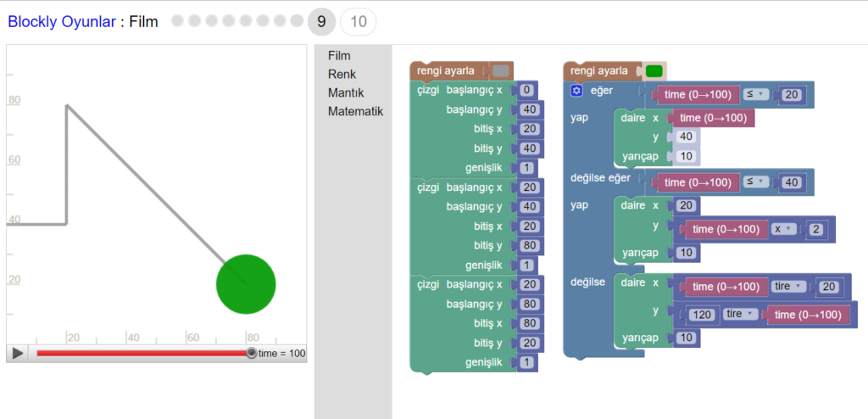Image resolution: width=868 pixels, height=419 pixels.
Task: Click the play button under the canvas
Action: (17, 353)
